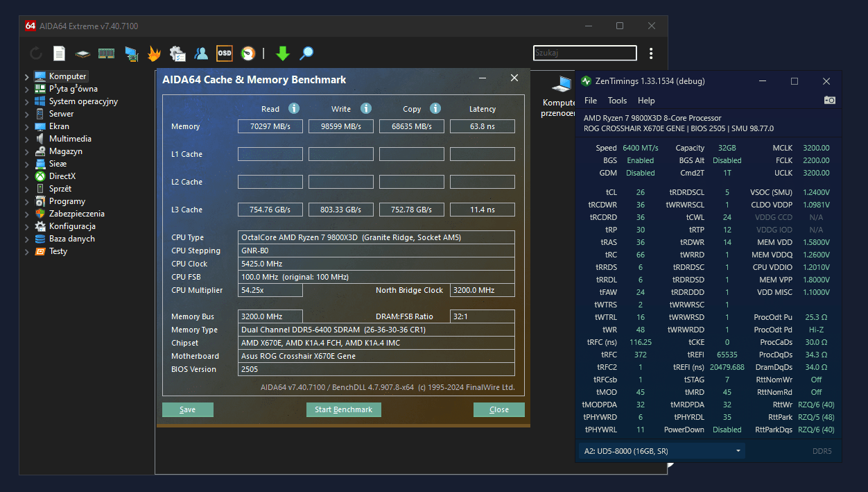Image resolution: width=868 pixels, height=492 pixels.
Task: Click the CPU Clock value 5425.0 MHz
Action: coord(376,264)
